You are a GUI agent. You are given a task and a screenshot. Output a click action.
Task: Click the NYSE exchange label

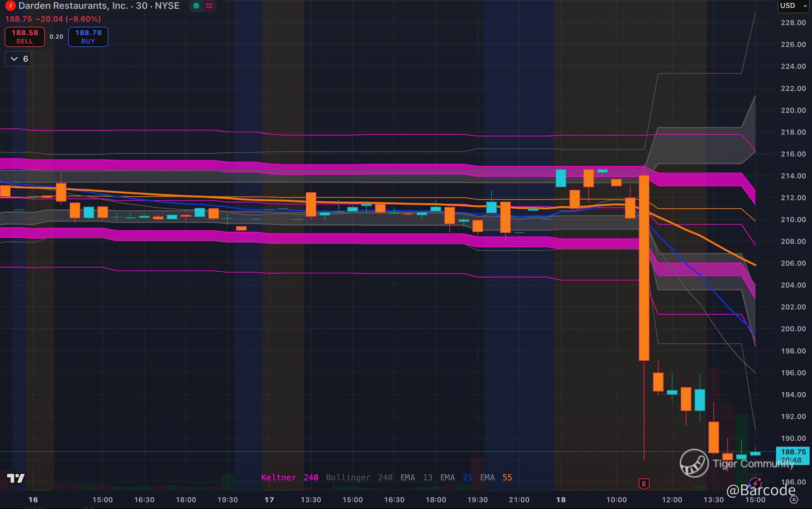tap(167, 6)
